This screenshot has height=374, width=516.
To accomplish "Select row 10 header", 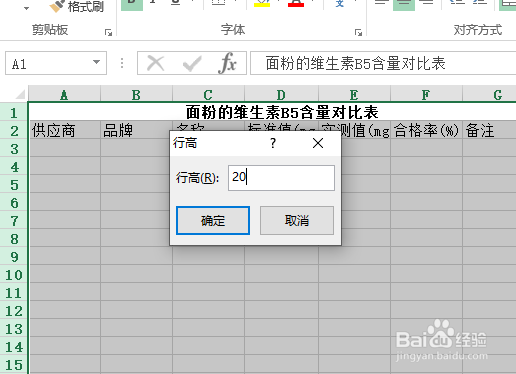I will click(14, 274).
